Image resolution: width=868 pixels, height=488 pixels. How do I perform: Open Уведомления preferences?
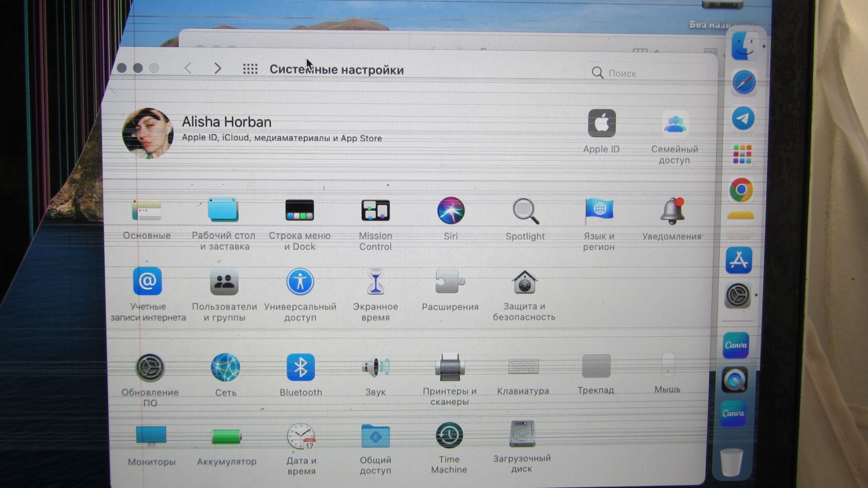point(672,211)
